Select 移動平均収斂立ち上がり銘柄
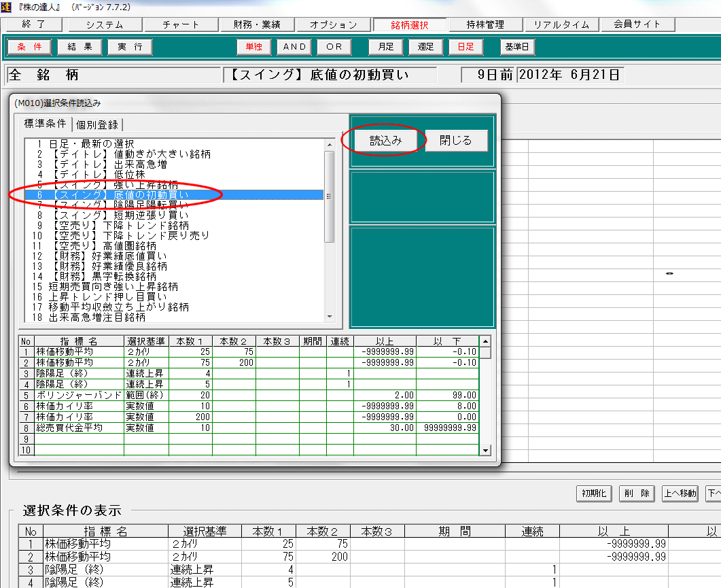Image resolution: width=721 pixels, height=588 pixels. [174, 307]
